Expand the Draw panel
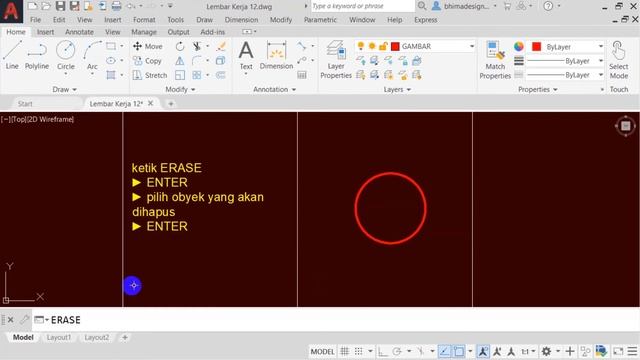 (64, 89)
